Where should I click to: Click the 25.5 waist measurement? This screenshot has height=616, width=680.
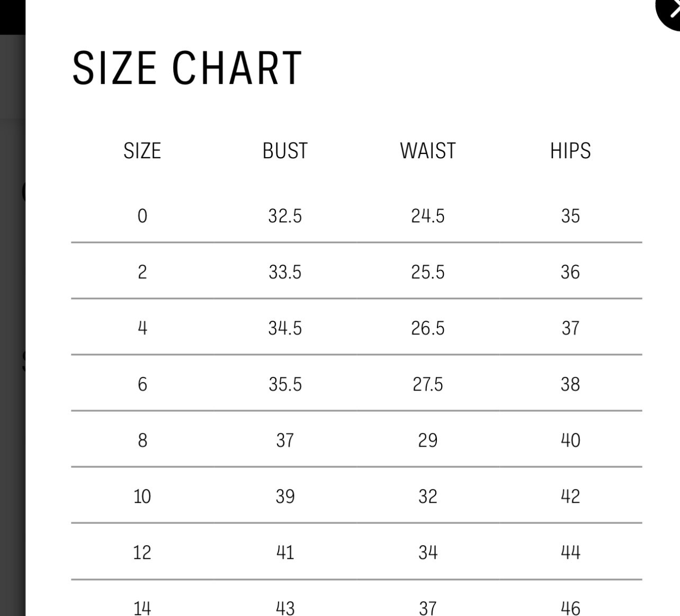coord(427,272)
